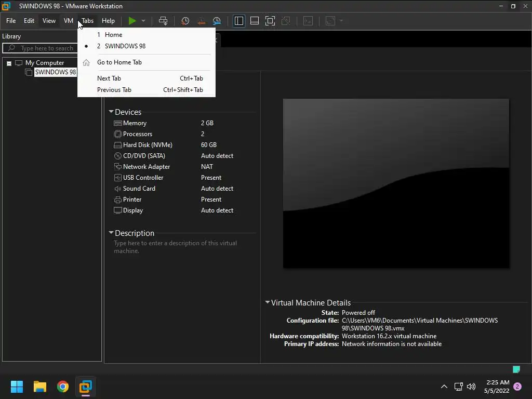This screenshot has width=532, height=399.
Task: Click the NAT network value
Action: tap(207, 167)
